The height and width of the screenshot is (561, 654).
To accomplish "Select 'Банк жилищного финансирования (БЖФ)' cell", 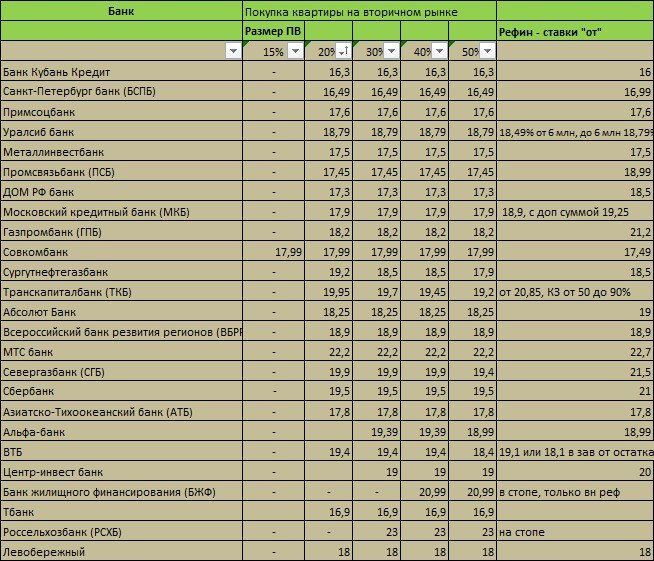I will pos(121,492).
